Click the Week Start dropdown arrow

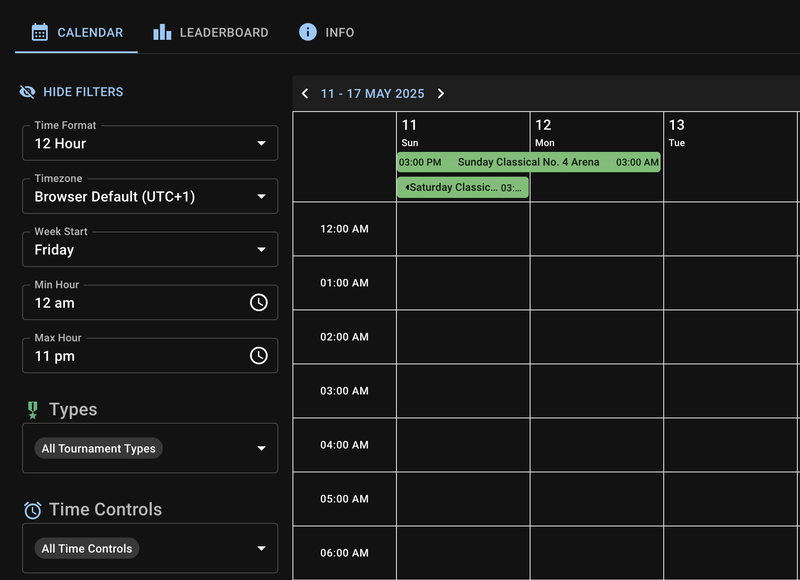pos(261,249)
